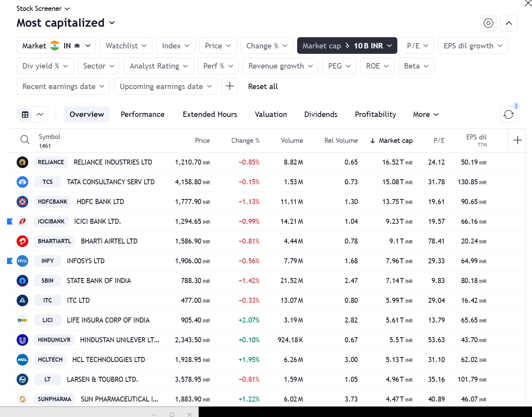Open the table layout view icon

(26, 114)
